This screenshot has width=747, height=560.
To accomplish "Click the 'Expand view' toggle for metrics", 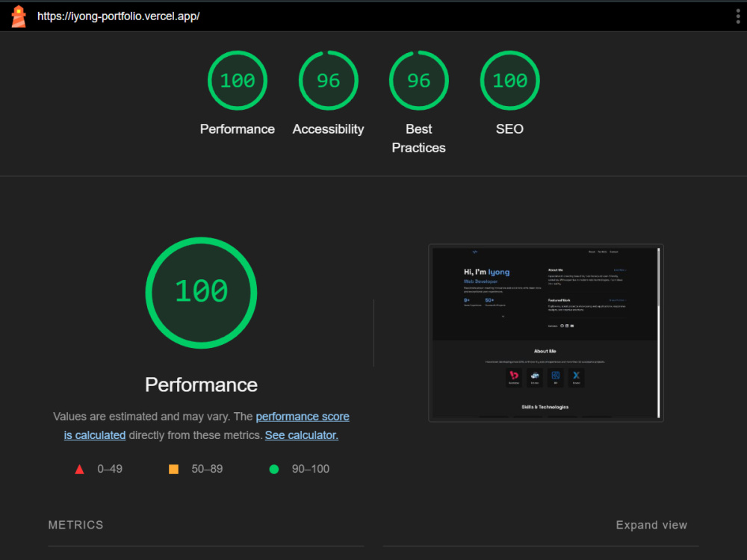I will 651,525.
